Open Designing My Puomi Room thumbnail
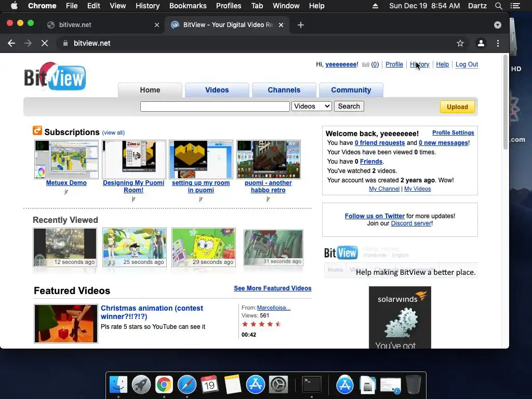Screen dimensions: 532x399 pos(134,159)
